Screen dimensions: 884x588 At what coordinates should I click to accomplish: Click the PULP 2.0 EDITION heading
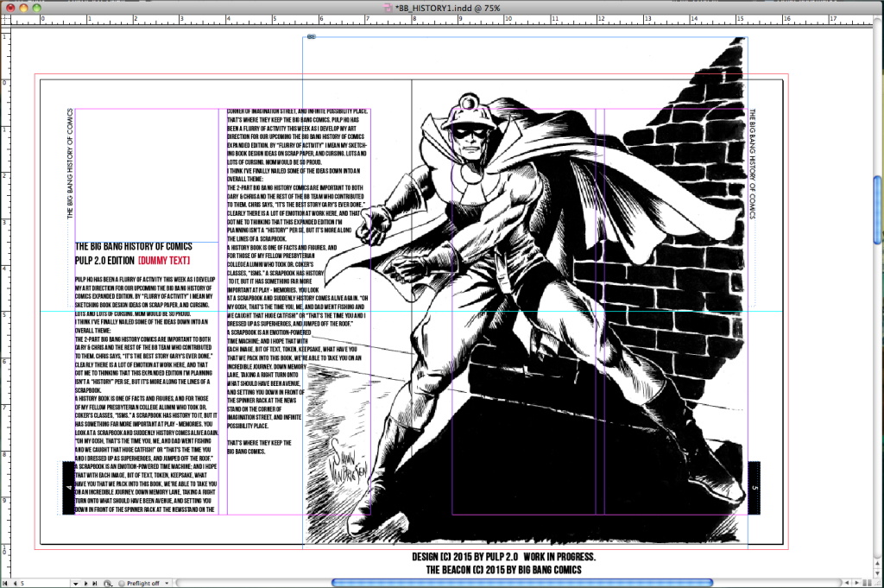click(x=104, y=261)
